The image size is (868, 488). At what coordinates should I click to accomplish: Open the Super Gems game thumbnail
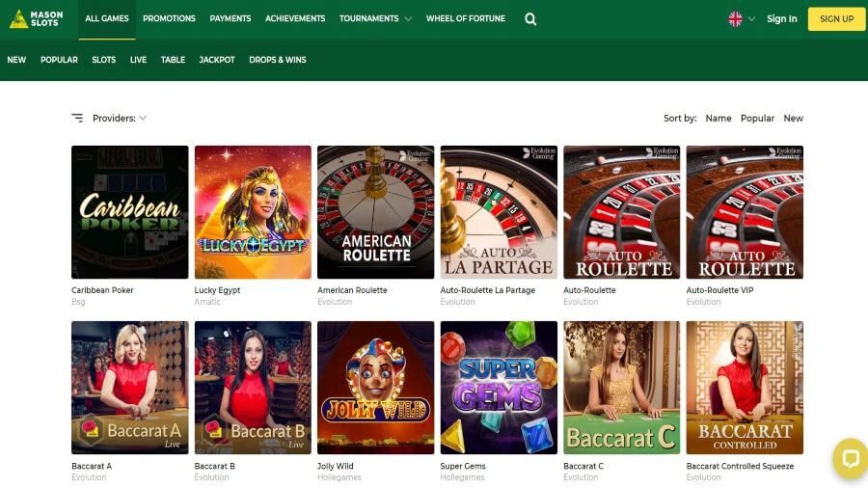pyautogui.click(x=499, y=388)
